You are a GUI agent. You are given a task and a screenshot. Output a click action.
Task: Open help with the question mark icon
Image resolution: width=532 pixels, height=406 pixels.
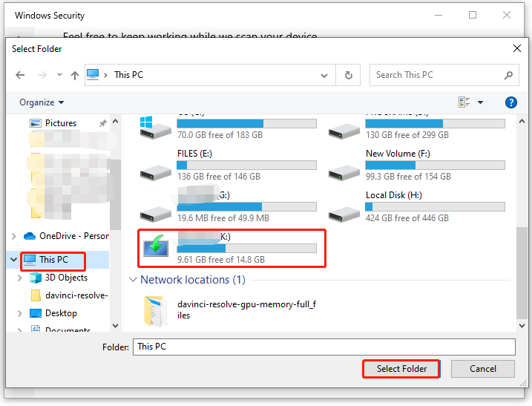tap(510, 102)
